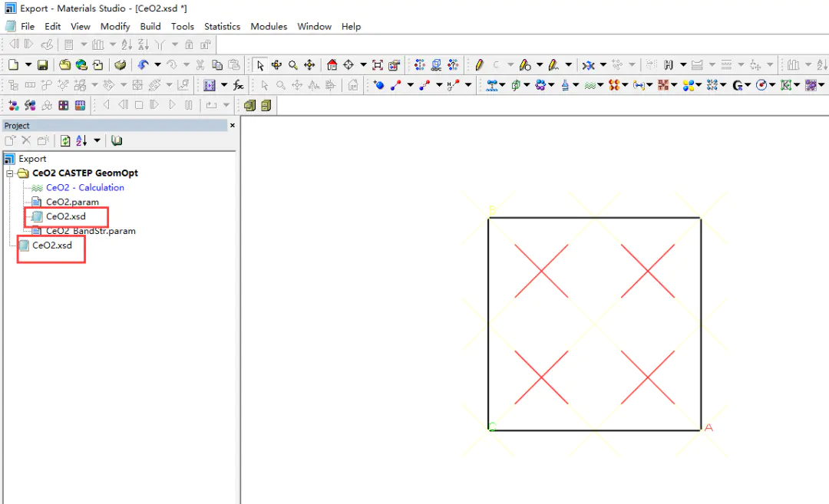This screenshot has width=829, height=504.
Task: Open the Sketch Ring dropdown arrow
Action: click(540, 65)
